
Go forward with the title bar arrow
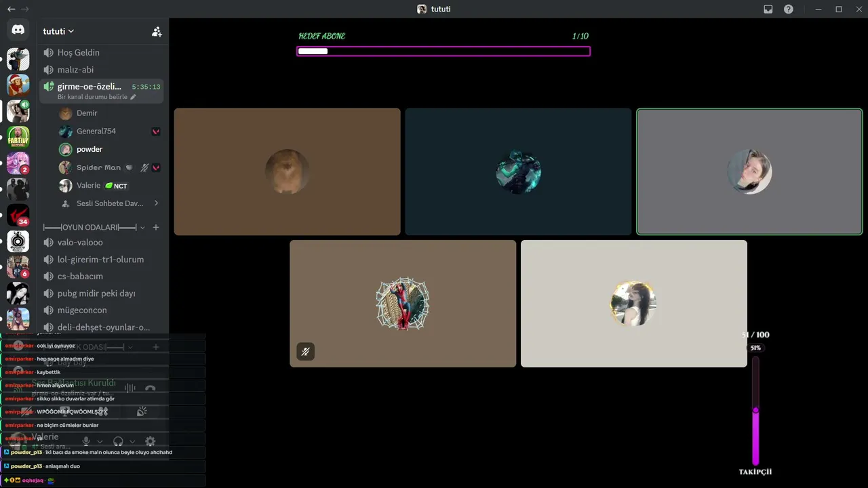(25, 9)
